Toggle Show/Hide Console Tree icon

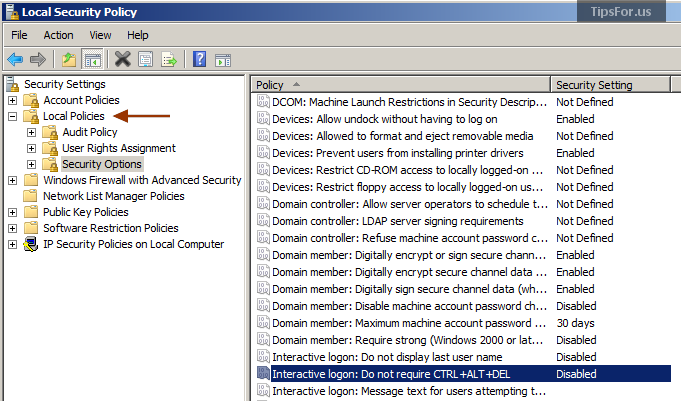[93, 59]
